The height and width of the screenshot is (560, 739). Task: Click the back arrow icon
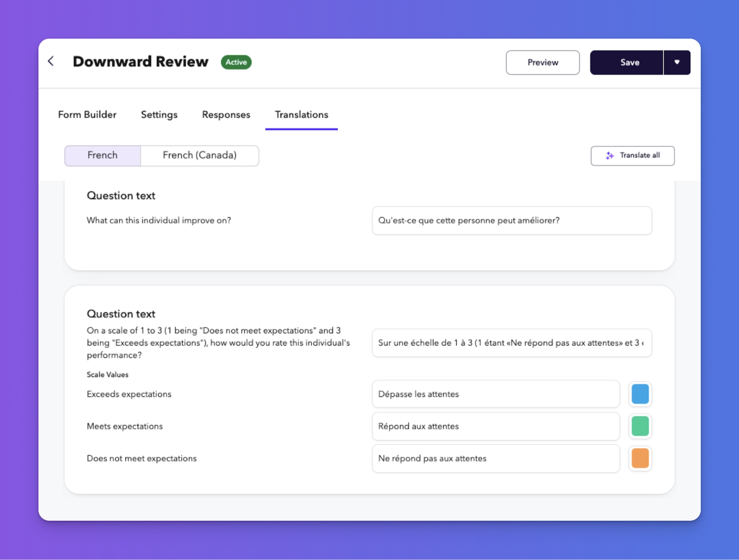pos(51,61)
